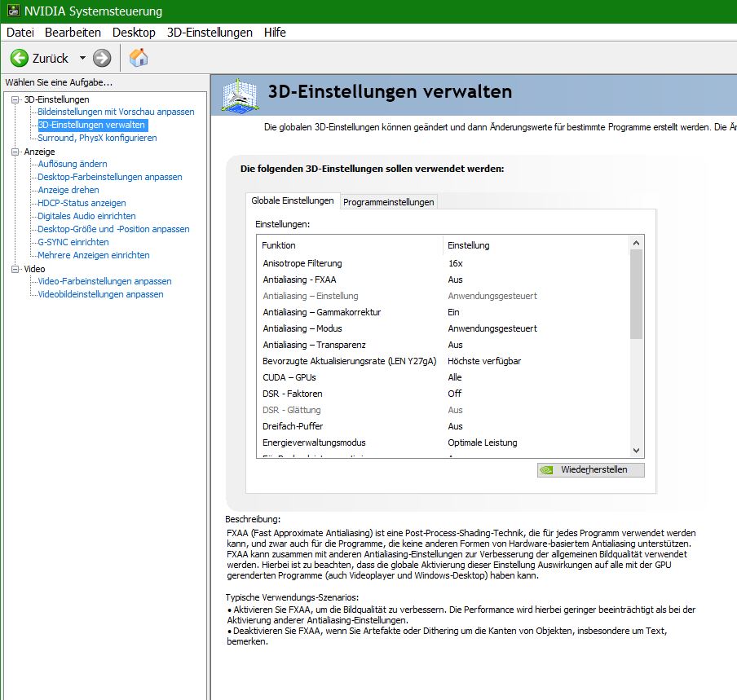The height and width of the screenshot is (700, 737).
Task: Switch to Programmeinstellungen tab
Action: coord(388,202)
